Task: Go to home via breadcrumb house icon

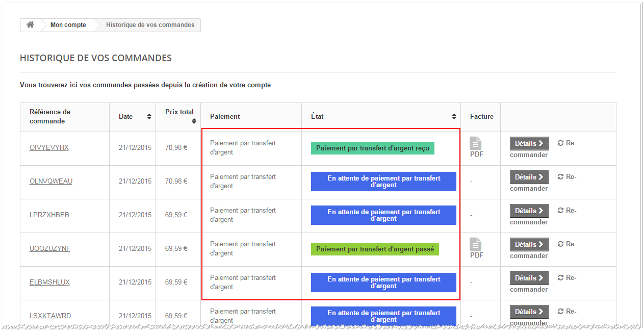Action: 31,25
